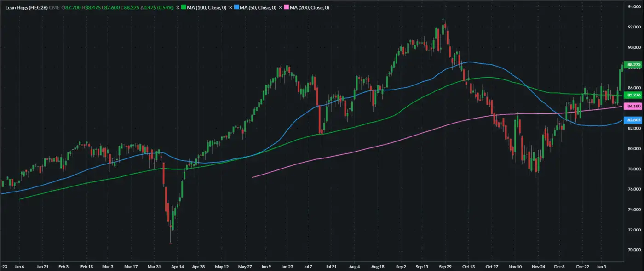Image resolution: width=644 pixels, height=271 pixels.
Task: Select the 84.180 pink MA price tag
Action: (633, 107)
